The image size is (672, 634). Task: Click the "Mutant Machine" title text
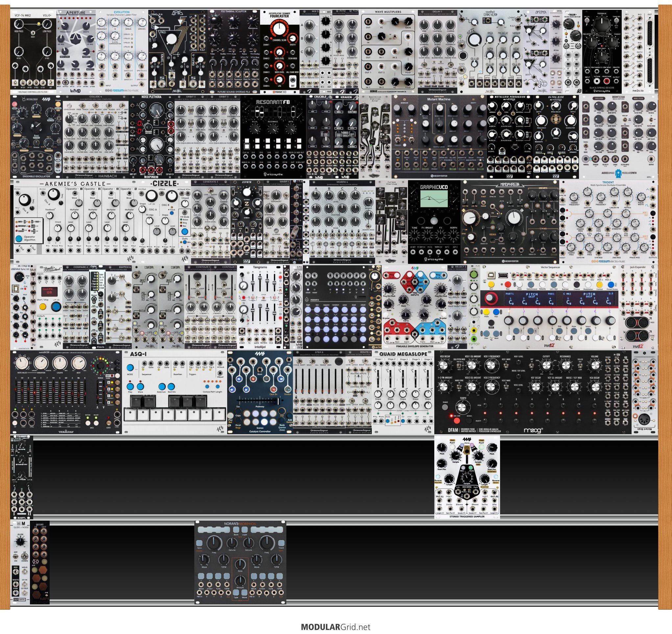[439, 99]
